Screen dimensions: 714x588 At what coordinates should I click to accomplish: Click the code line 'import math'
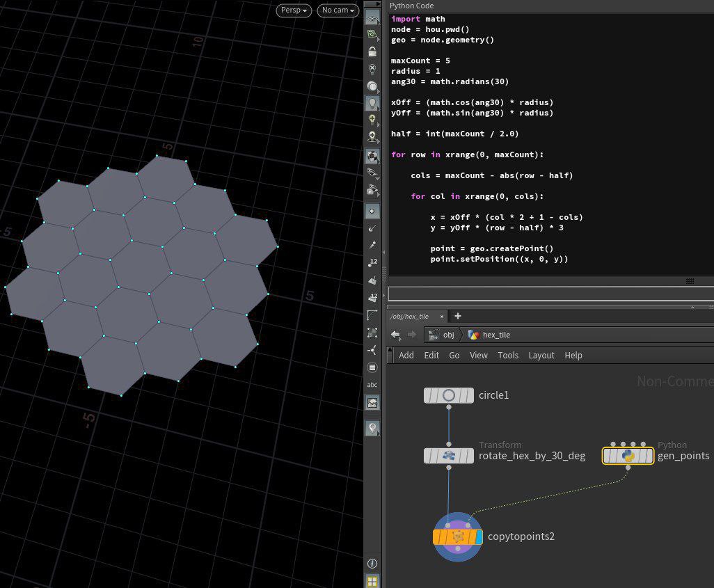(418, 19)
